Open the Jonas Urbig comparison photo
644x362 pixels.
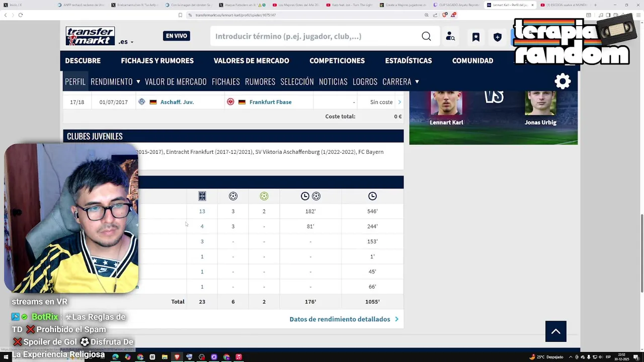(x=540, y=103)
